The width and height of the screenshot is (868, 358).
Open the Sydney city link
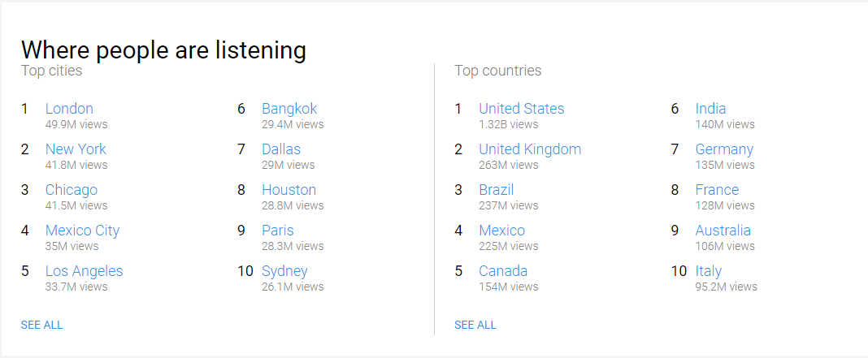(x=284, y=271)
